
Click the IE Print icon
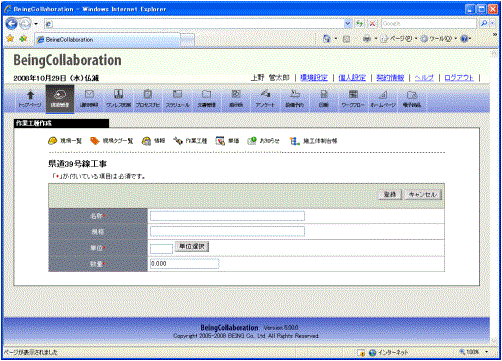[x=367, y=39]
